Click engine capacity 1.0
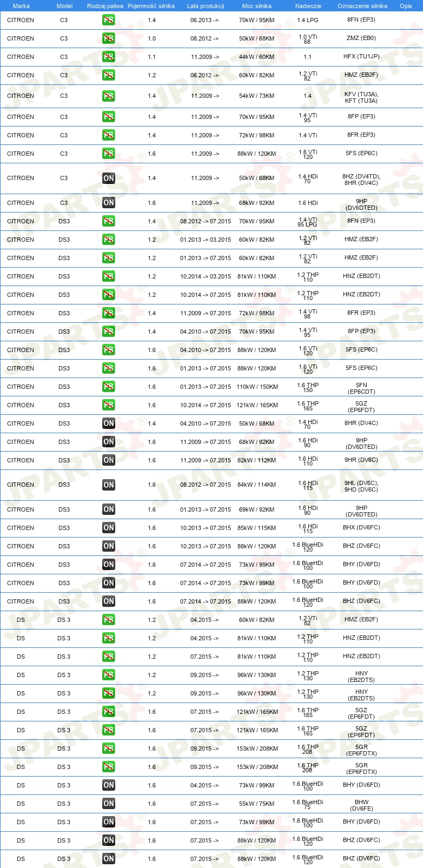Viewport: 423px width, 868px height. point(152,38)
